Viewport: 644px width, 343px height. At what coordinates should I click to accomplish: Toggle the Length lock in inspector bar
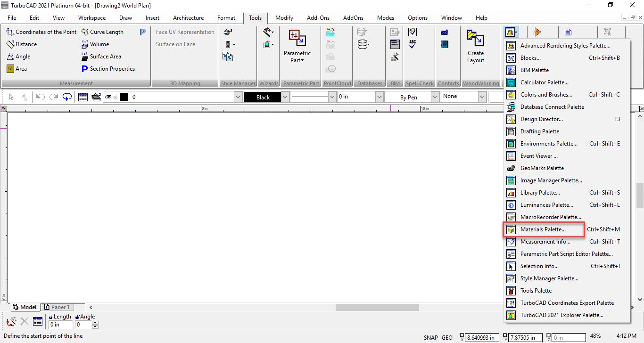[x=51, y=317]
